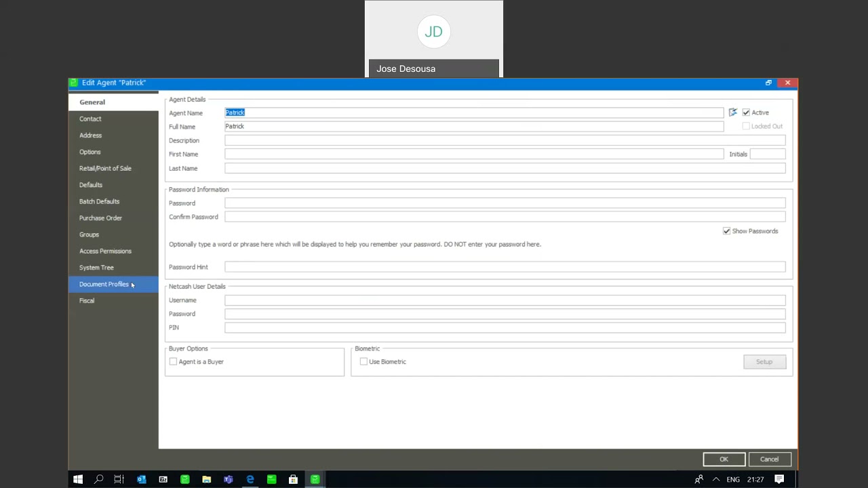The height and width of the screenshot is (488, 868).
Task: Open the Contact section
Action: click(113, 119)
